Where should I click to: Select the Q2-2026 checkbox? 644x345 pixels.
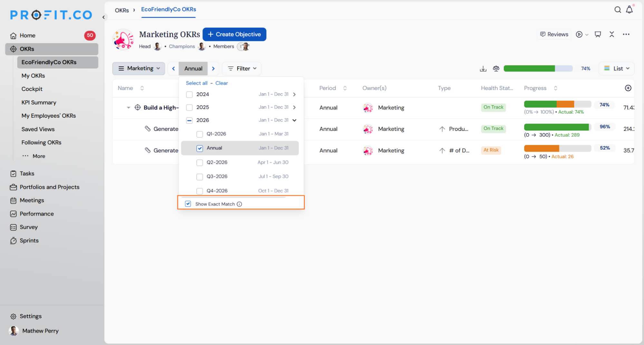200,163
